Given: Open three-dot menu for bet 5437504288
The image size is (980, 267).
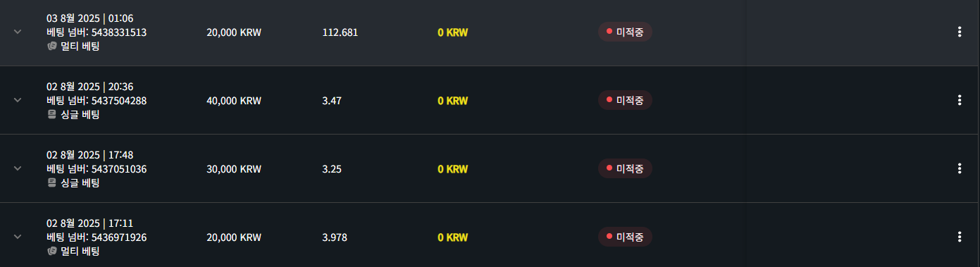Looking at the screenshot, I should click(x=959, y=100).
